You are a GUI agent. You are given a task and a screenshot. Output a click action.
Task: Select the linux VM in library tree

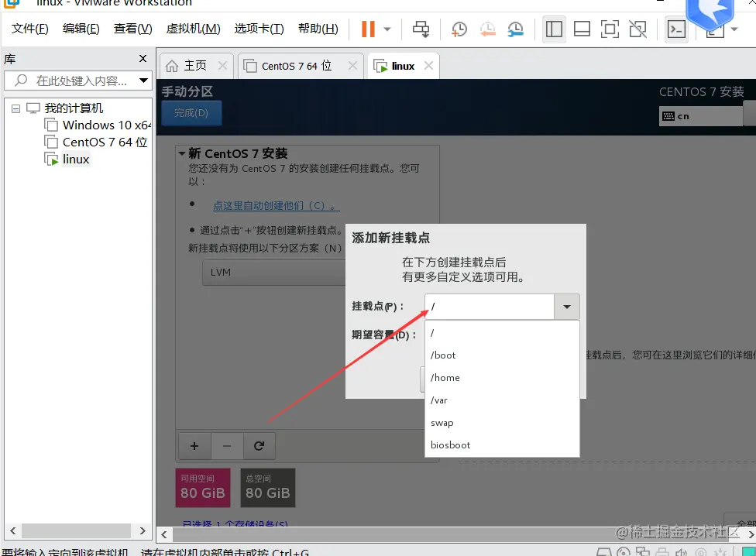(x=76, y=159)
